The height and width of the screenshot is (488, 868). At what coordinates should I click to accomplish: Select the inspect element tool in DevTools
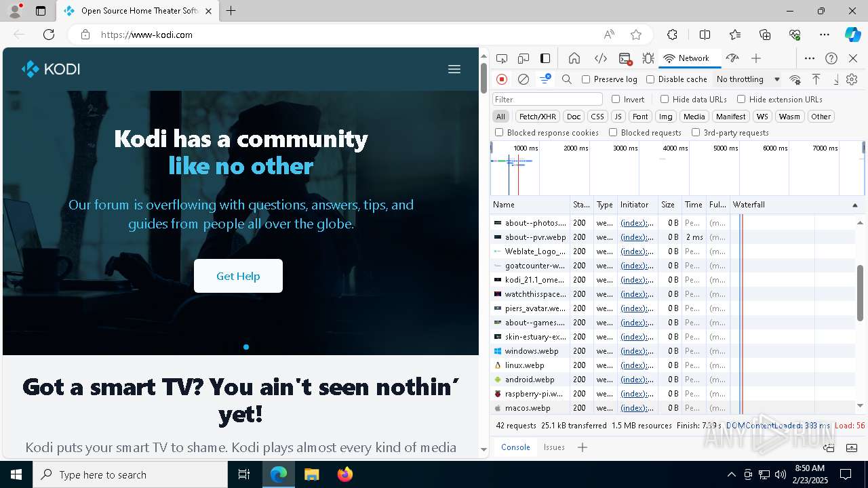click(x=502, y=58)
